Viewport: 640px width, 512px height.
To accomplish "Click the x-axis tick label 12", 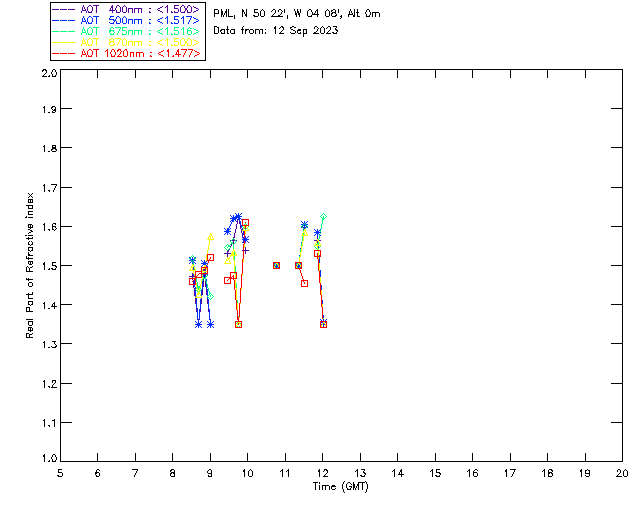I will 322,473.
